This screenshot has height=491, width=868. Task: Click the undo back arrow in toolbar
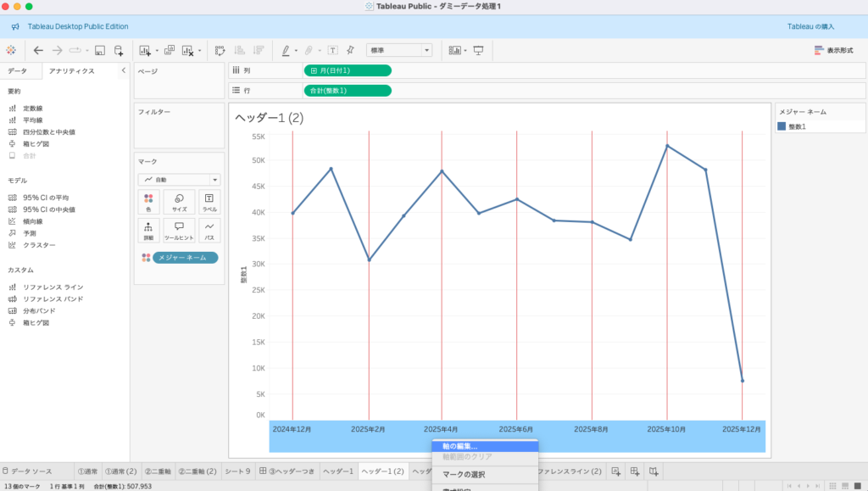[x=38, y=50]
